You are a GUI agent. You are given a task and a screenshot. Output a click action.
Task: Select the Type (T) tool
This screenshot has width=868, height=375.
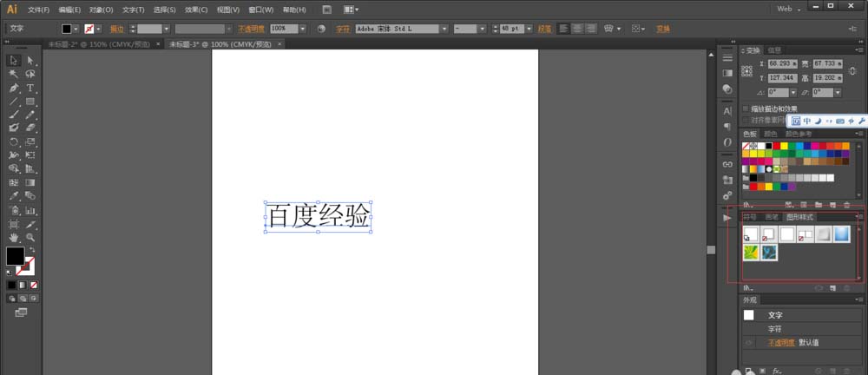click(x=30, y=88)
